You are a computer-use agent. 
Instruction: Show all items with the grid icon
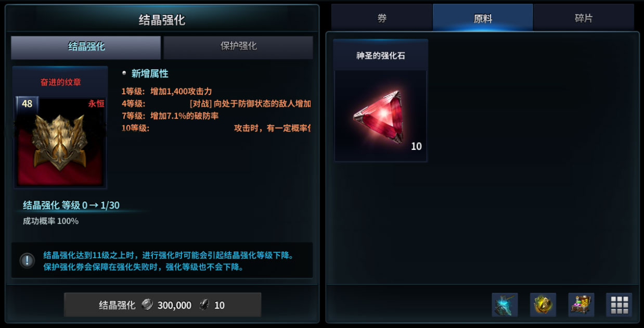pos(619,305)
